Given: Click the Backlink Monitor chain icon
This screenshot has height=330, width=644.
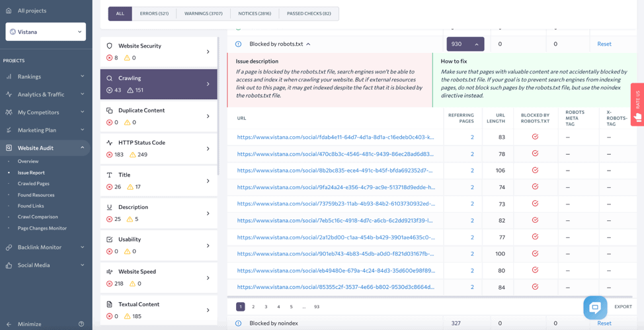Looking at the screenshot, I should click(x=9, y=247).
